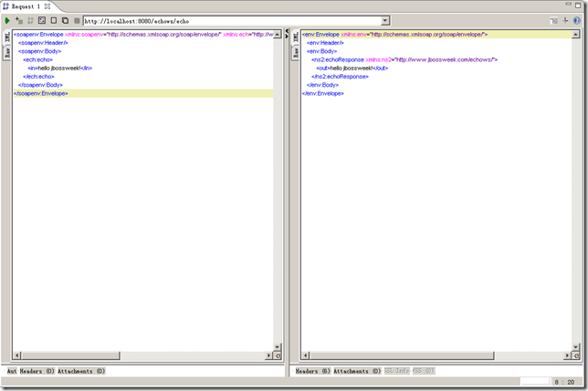This screenshot has height=391, width=588.
Task: Switch request editor to Raw tab
Action: point(7,52)
